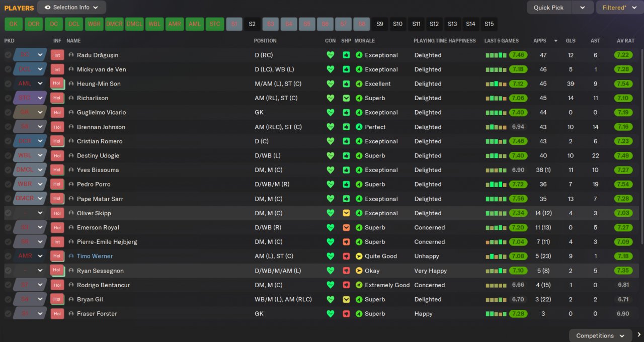Select the DMCR position chip

click(114, 24)
